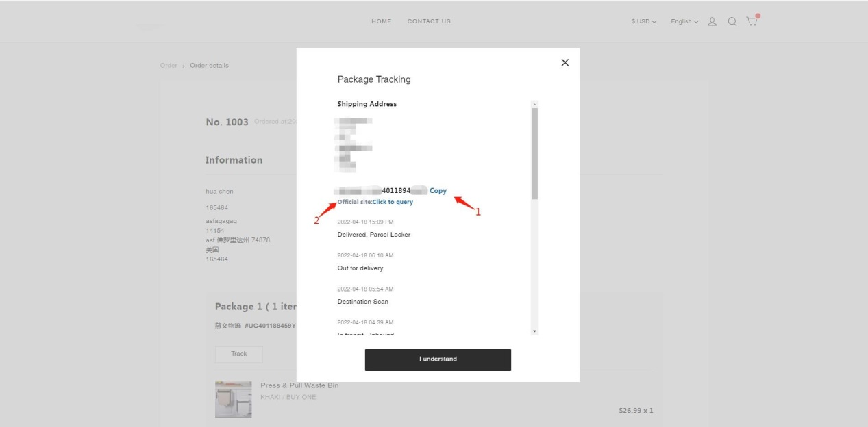Click the KHAKI / BUY ONE variant text
Image resolution: width=868 pixels, height=427 pixels.
pos(288,397)
